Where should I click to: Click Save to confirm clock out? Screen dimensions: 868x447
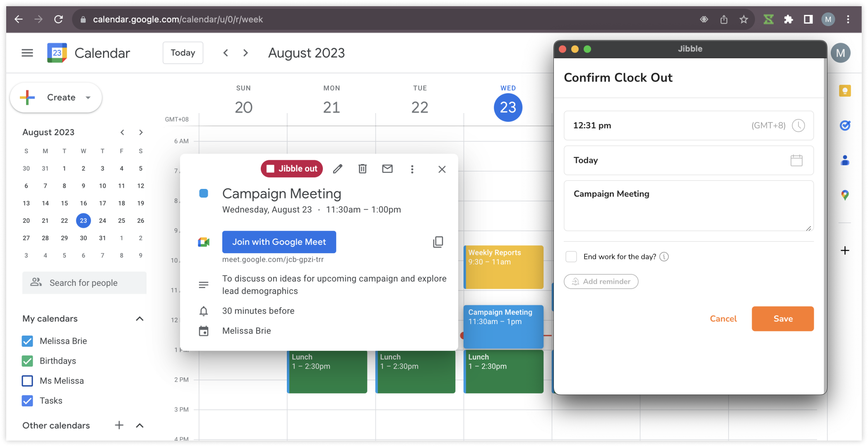[782, 319]
